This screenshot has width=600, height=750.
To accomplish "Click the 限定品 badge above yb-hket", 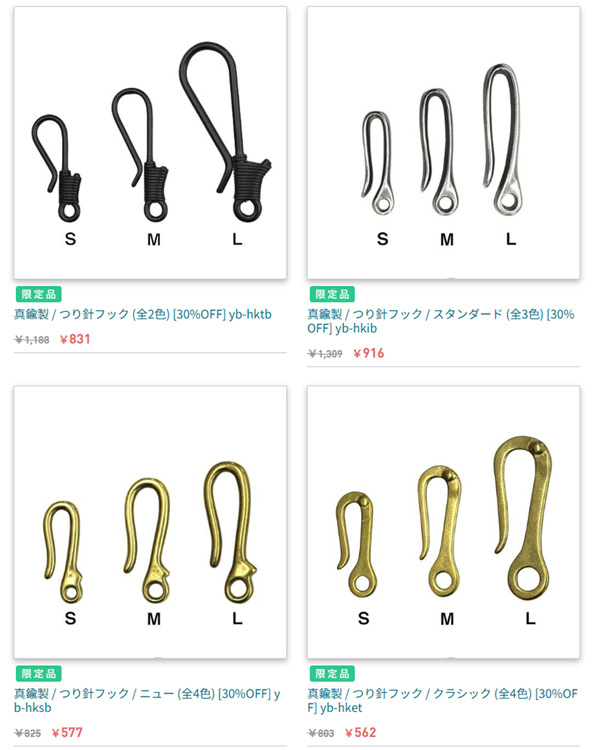I will (x=332, y=673).
